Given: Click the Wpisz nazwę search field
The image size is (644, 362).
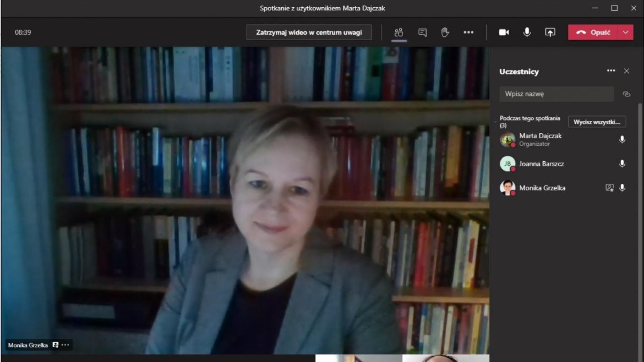Looking at the screenshot, I should click(556, 94).
